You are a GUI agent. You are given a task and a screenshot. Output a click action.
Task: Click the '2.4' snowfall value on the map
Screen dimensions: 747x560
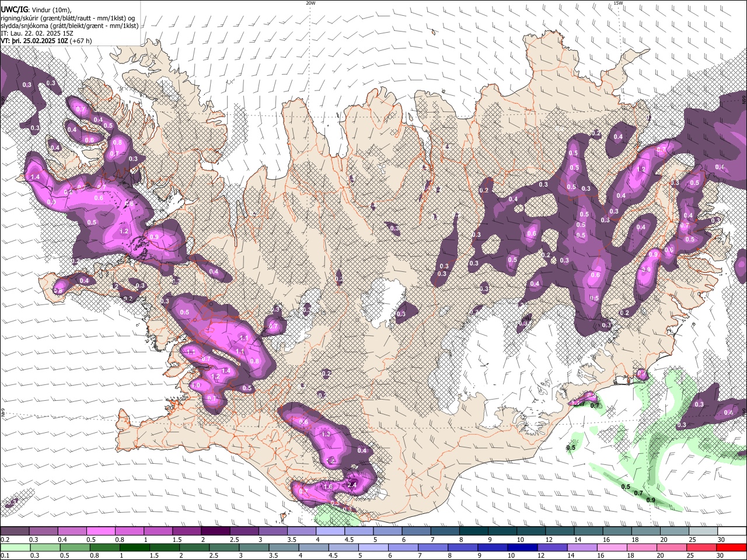pos(351,485)
